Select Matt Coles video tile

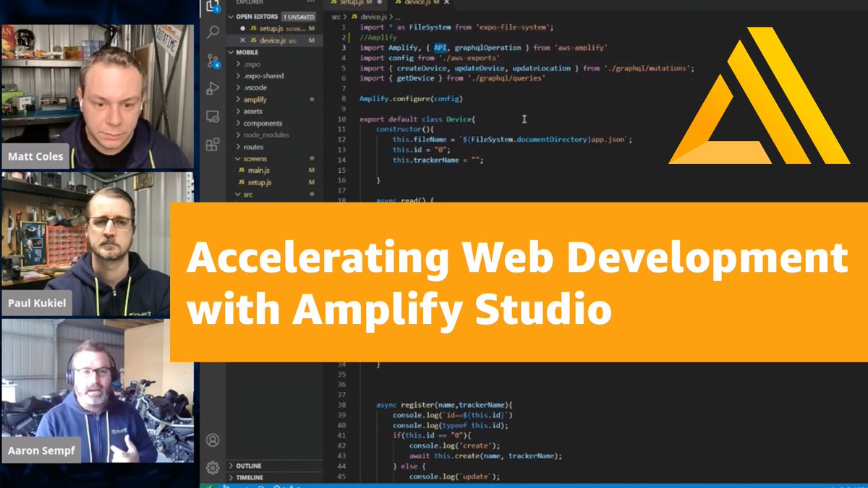[97, 96]
